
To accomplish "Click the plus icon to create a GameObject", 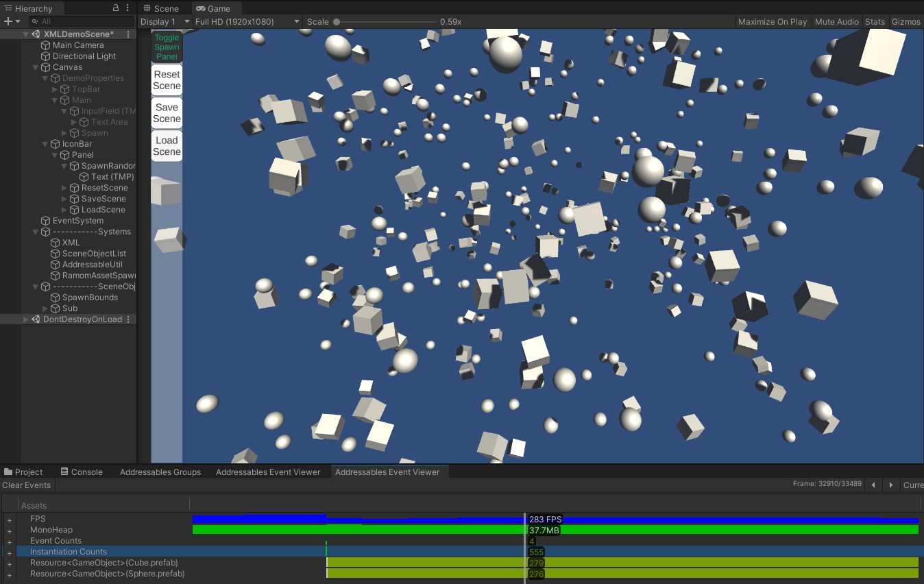I will pyautogui.click(x=8, y=21).
